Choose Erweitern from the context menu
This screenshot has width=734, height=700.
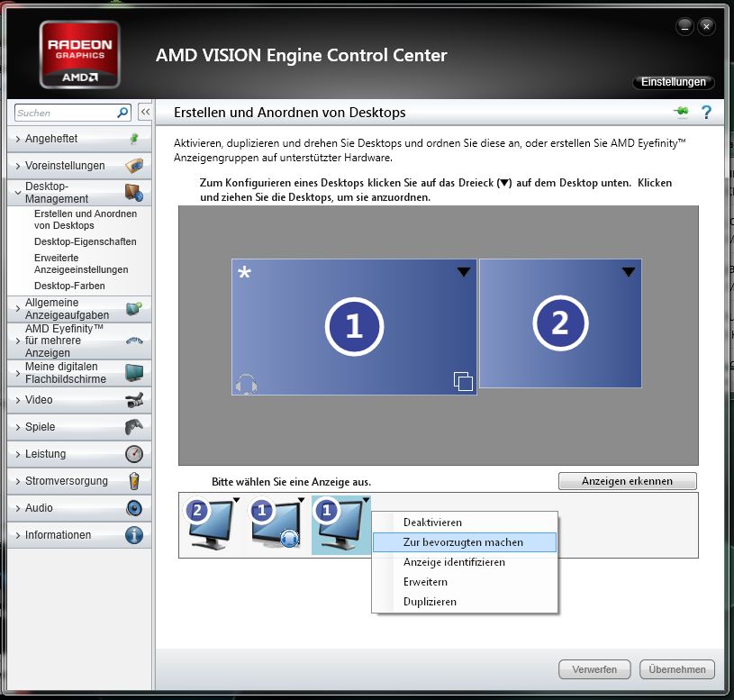(x=465, y=582)
